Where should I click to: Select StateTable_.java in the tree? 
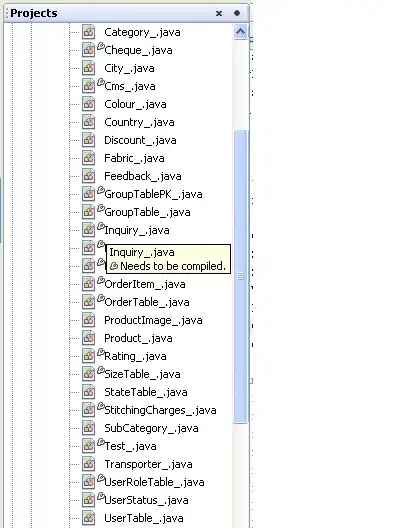point(146,392)
